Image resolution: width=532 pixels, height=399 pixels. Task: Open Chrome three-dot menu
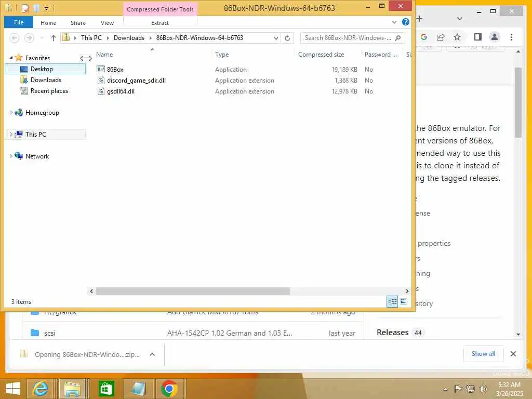pyautogui.click(x=511, y=37)
